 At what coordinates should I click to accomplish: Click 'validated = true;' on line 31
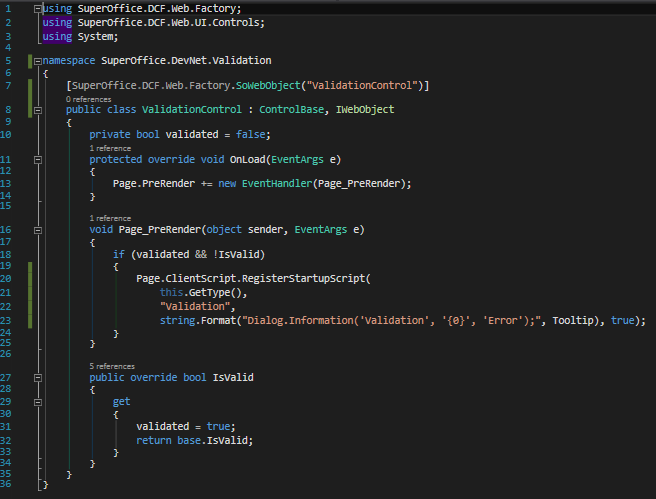186,427
